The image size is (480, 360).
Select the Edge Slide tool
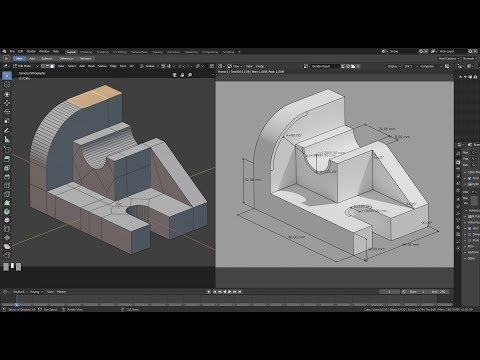tap(7, 229)
